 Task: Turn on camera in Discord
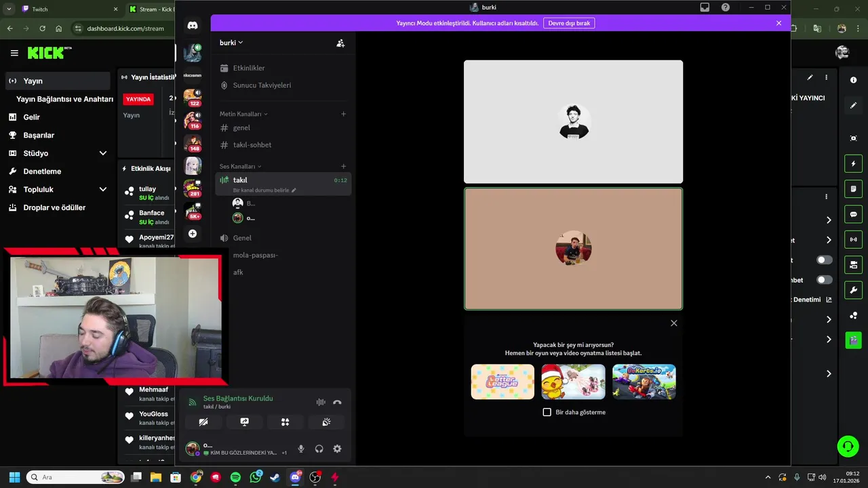click(x=203, y=422)
